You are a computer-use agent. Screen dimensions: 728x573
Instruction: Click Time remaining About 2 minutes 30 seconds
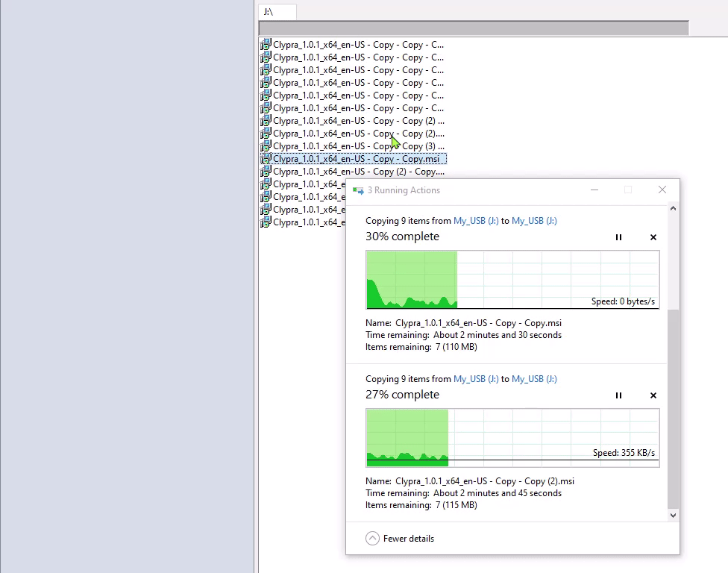tap(463, 335)
